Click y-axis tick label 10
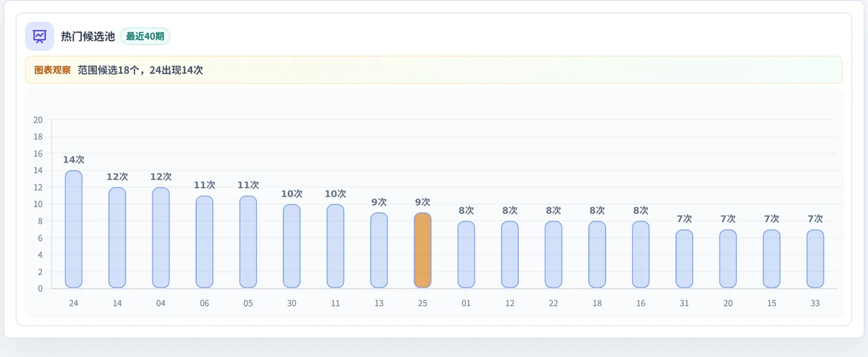This screenshot has height=357, width=868. pos(38,205)
